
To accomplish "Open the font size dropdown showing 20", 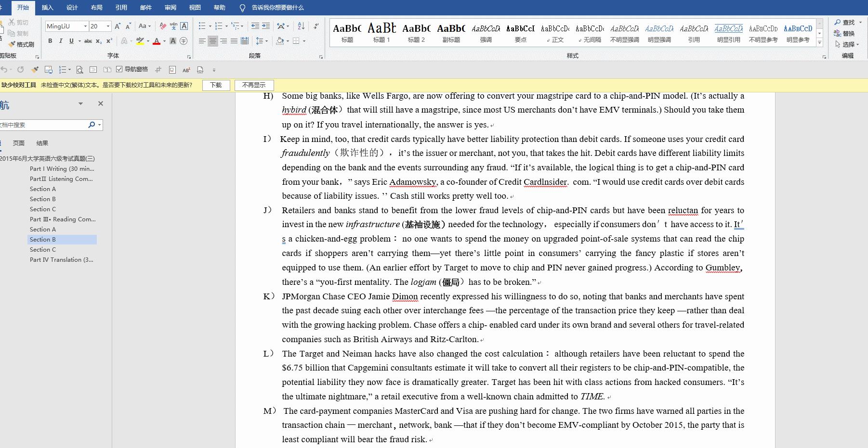I will (108, 26).
